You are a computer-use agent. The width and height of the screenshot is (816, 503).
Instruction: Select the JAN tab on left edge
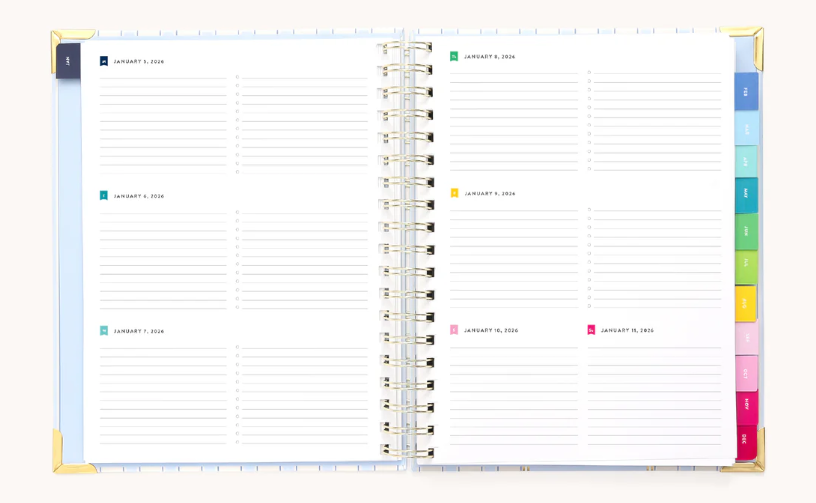68,61
